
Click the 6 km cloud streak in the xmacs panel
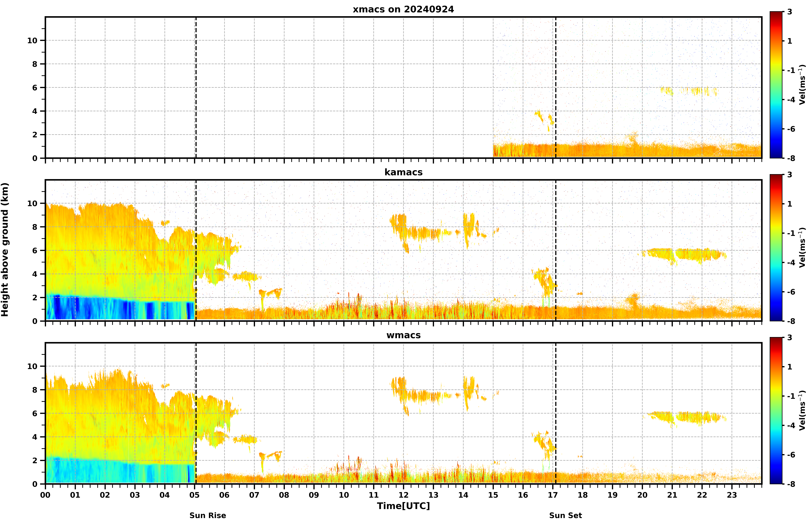[688, 91]
